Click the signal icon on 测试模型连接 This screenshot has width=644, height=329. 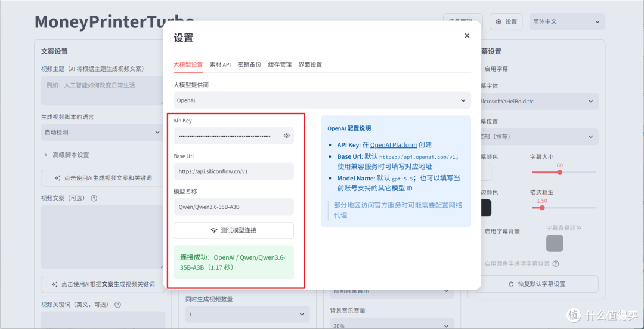coord(214,230)
